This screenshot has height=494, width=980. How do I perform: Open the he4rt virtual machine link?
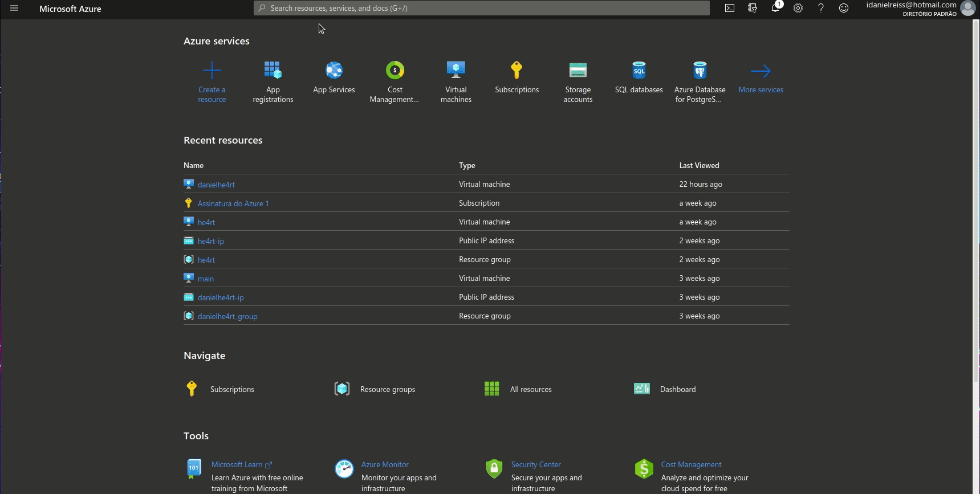tap(206, 222)
